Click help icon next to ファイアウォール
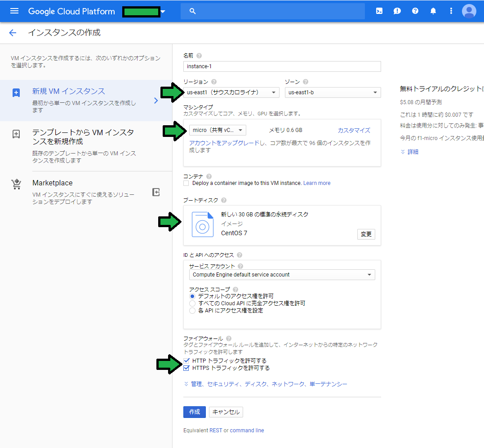Image resolution: width=484 pixels, height=448 pixels. coord(229,338)
